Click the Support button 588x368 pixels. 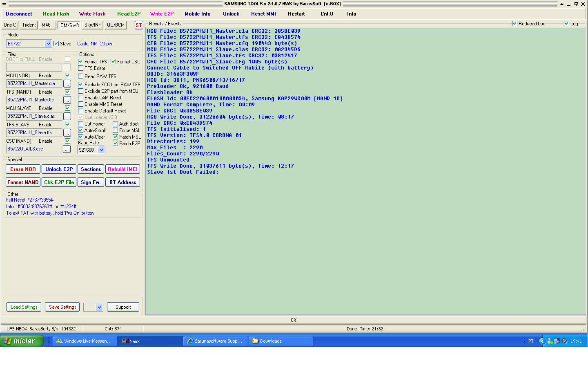(x=123, y=307)
